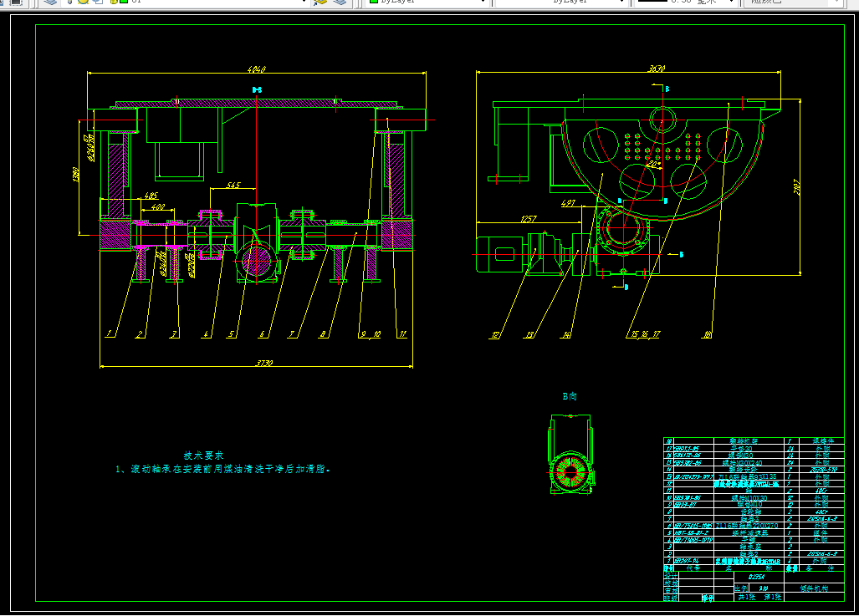The width and height of the screenshot is (859, 616).
Task: Toggle the layer lock icon in layer list
Action: coord(114,2)
